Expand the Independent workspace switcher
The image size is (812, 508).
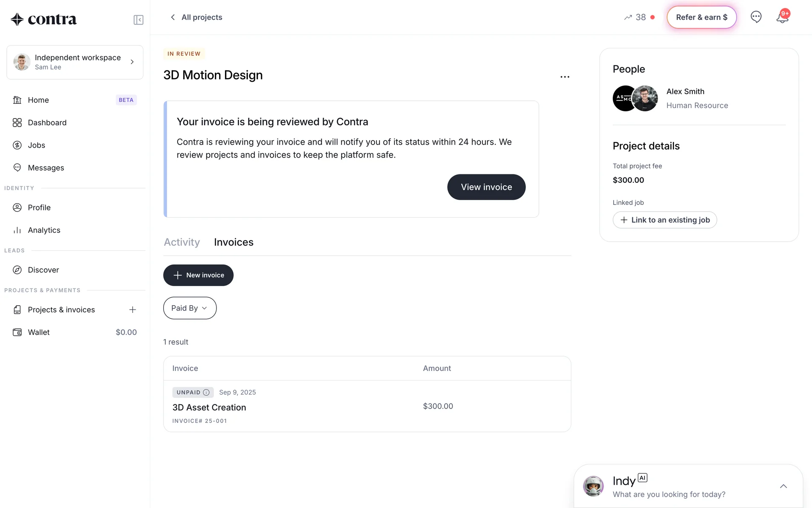coord(75,62)
